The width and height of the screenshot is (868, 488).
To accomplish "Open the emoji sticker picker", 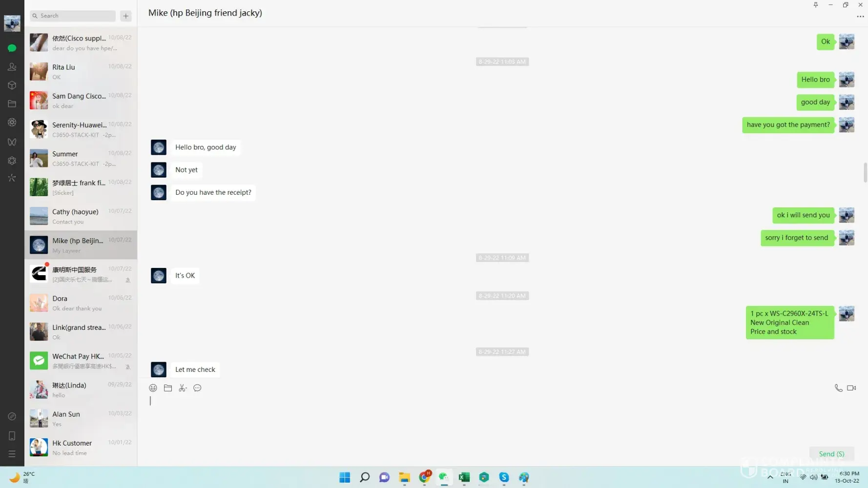I will 153,388.
